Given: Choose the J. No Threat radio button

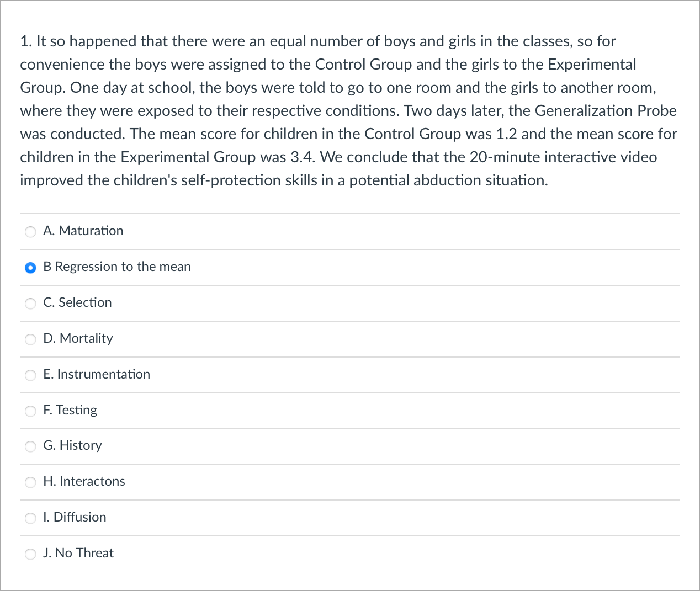Looking at the screenshot, I should (x=30, y=554).
